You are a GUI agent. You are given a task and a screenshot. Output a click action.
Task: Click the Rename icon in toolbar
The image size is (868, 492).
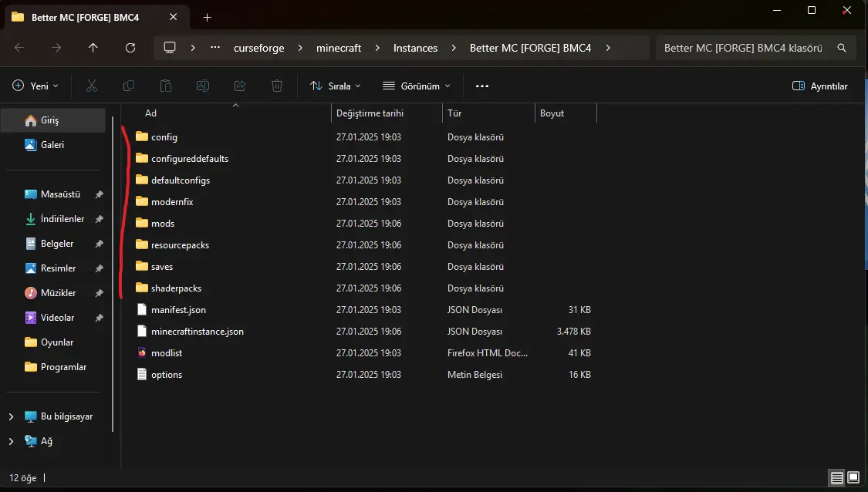coord(203,86)
